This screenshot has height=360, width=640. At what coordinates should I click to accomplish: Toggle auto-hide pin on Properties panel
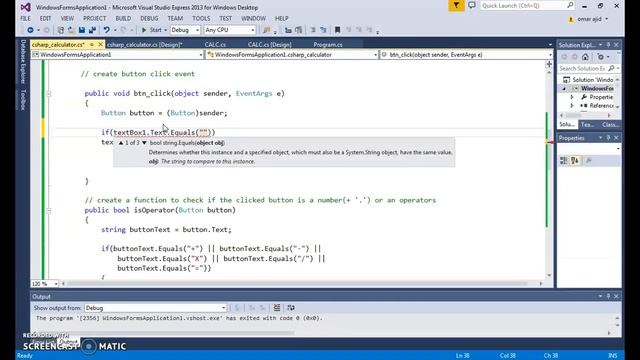pyautogui.click(x=608, y=138)
